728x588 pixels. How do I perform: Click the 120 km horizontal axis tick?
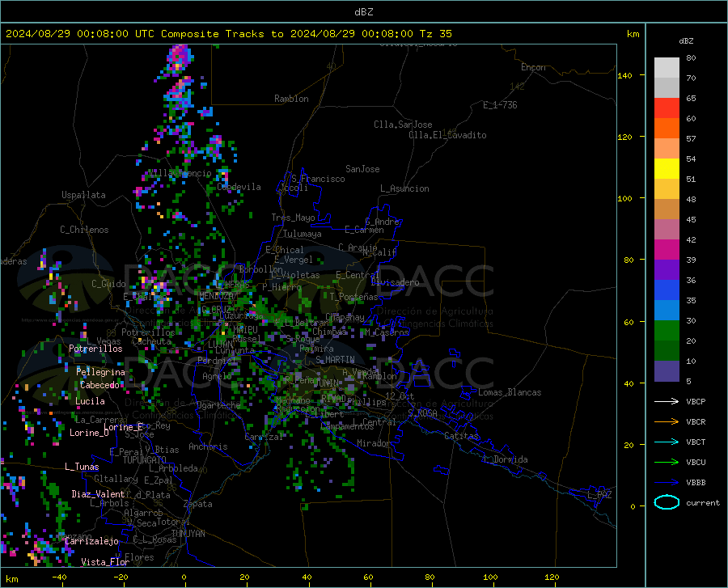point(552,577)
